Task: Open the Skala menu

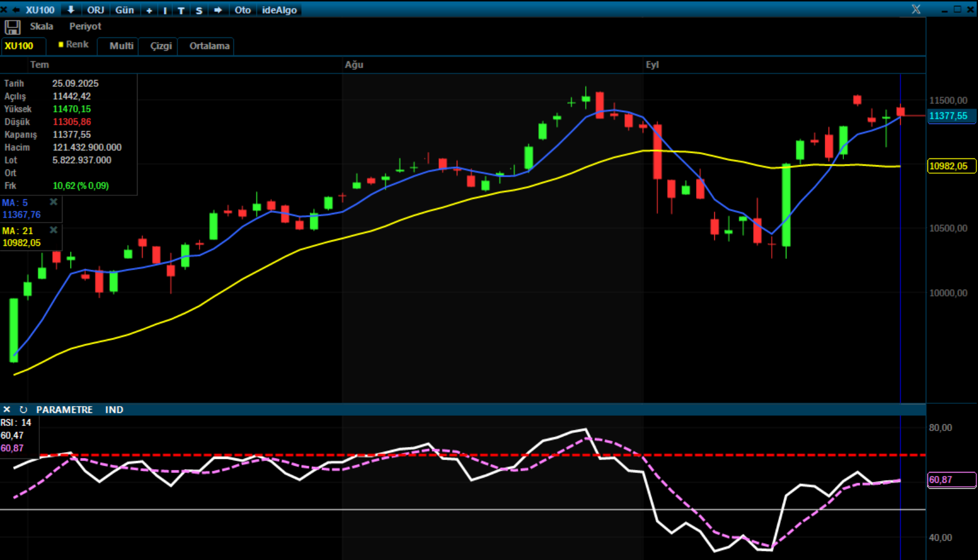Action: click(x=41, y=26)
